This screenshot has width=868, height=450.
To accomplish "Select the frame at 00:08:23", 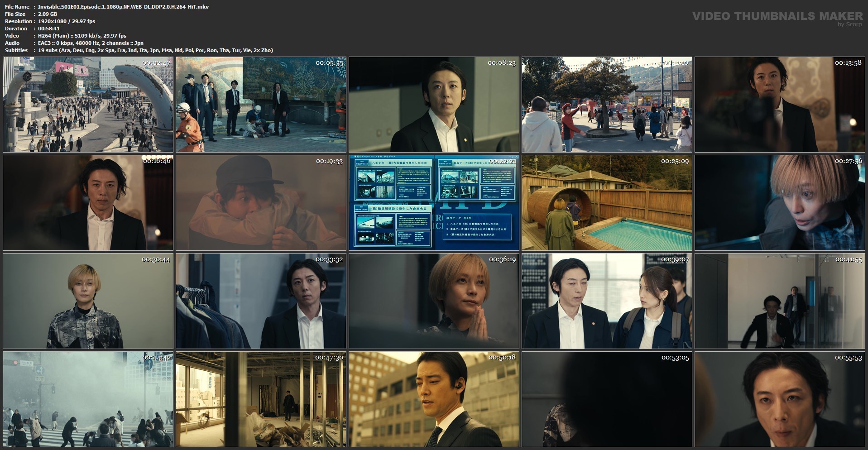I will point(434,105).
